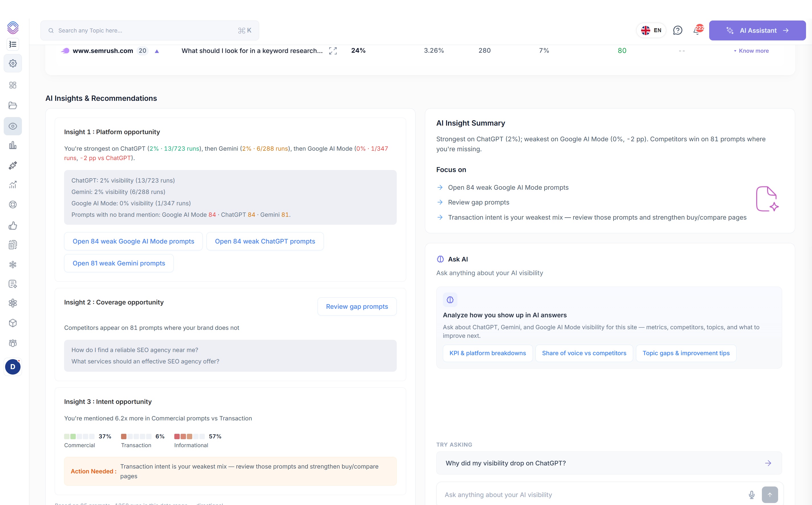812x505 pixels.
Task: Click the green 80 score in semrush row
Action: pos(622,50)
